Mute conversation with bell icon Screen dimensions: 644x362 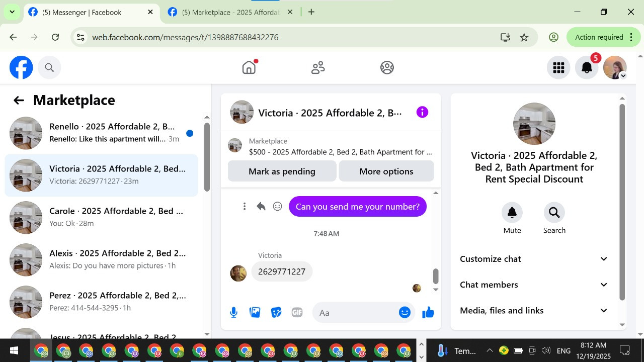[512, 213]
